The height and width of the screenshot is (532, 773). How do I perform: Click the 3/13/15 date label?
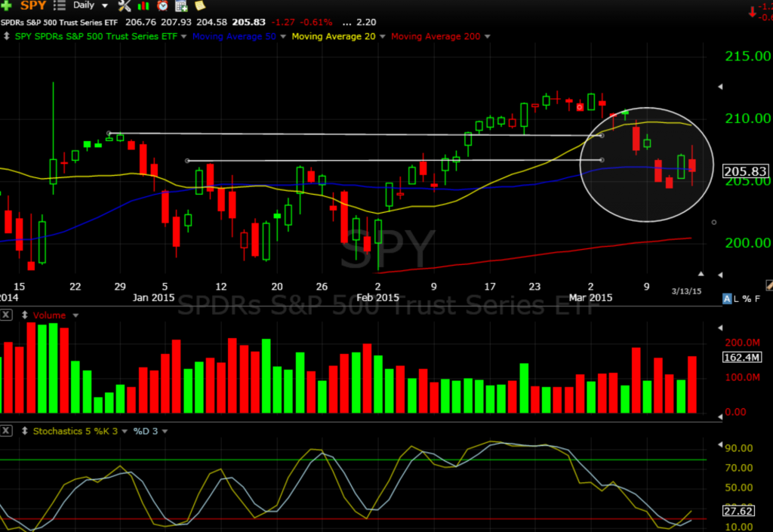686,291
